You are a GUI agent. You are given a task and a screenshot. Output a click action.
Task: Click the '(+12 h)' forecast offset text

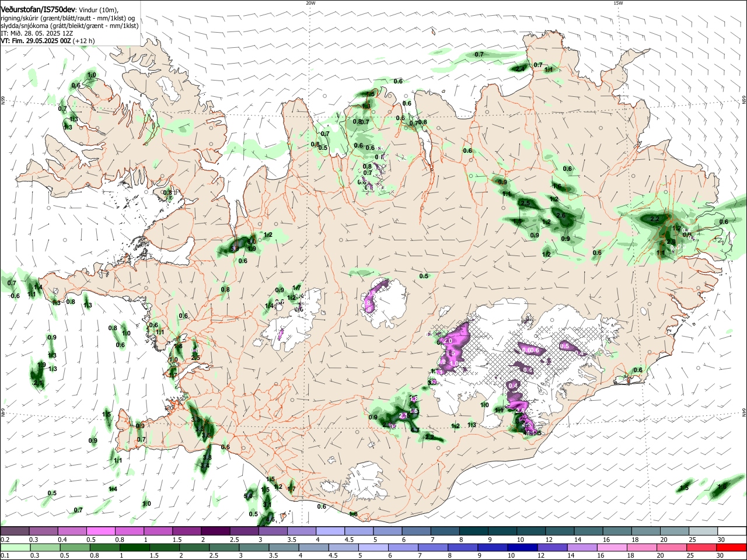tap(84, 41)
